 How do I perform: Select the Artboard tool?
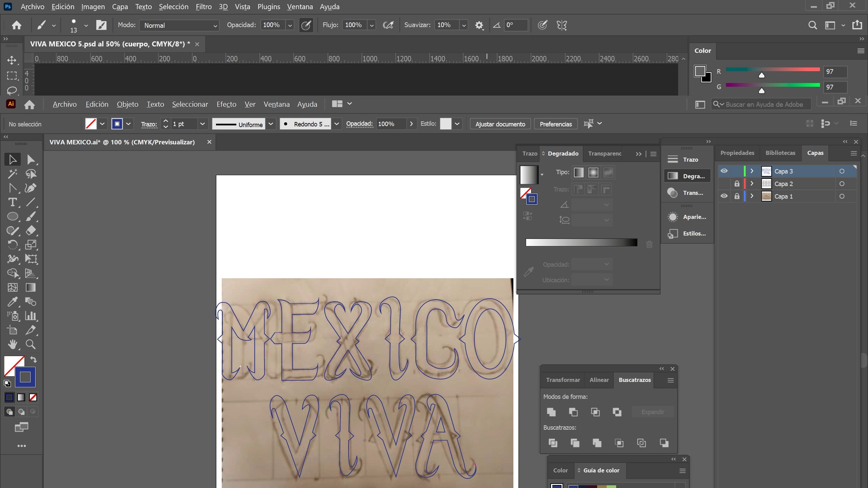tap(13, 330)
